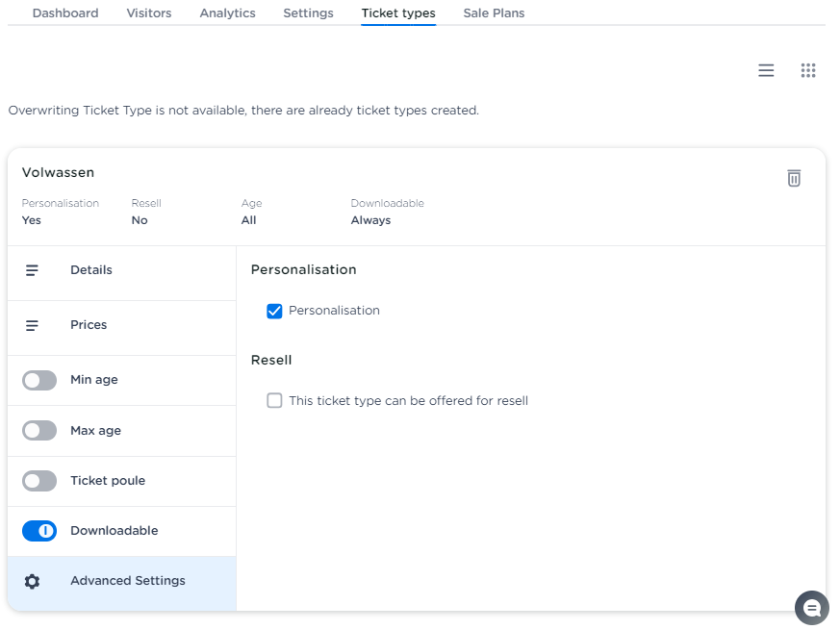Viewport: 840px width, 630px height.
Task: Enable the Min age toggle
Action: (39, 381)
